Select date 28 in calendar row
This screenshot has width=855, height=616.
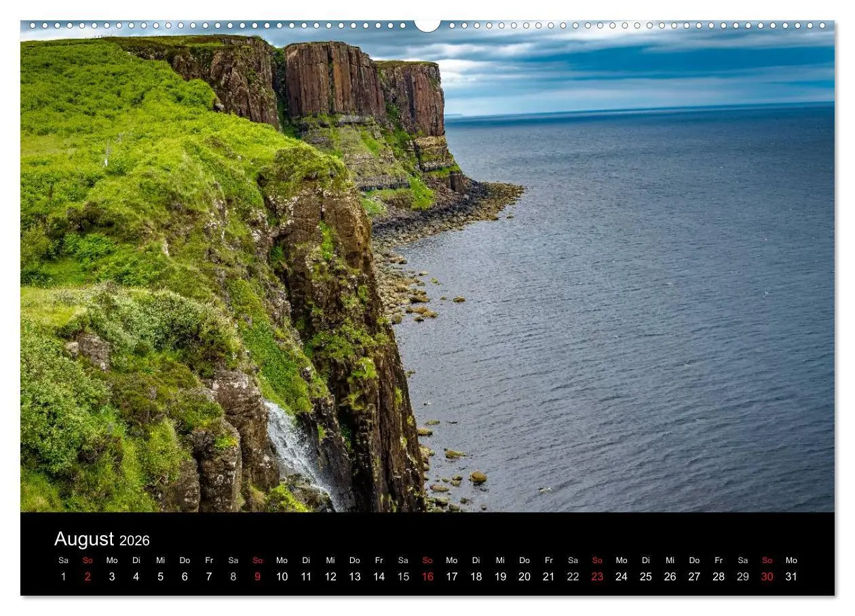tap(719, 577)
